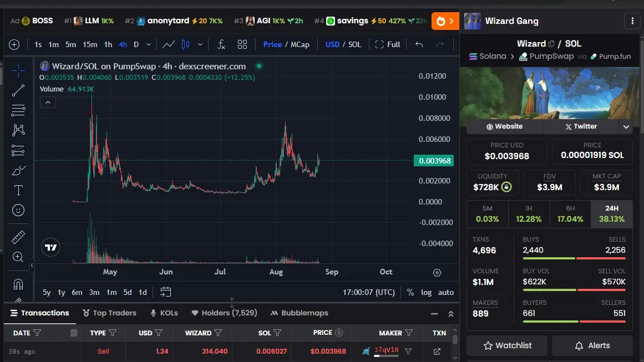This screenshot has height=362, width=644.
Task: Open the forecasting and measurement tools
Action: point(18,150)
